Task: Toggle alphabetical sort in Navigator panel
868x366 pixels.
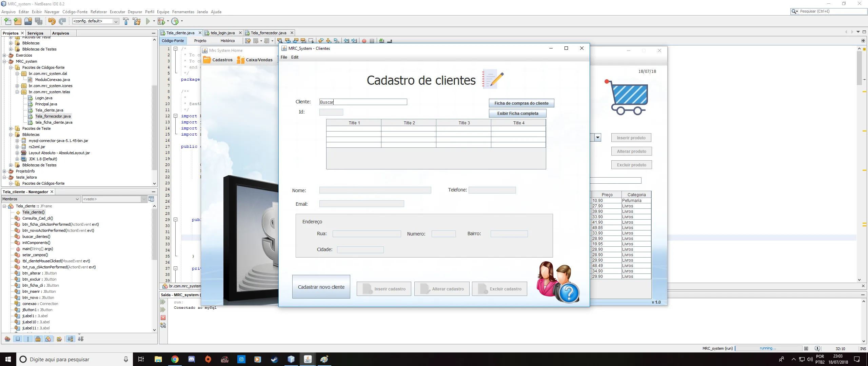Action: pos(70,339)
